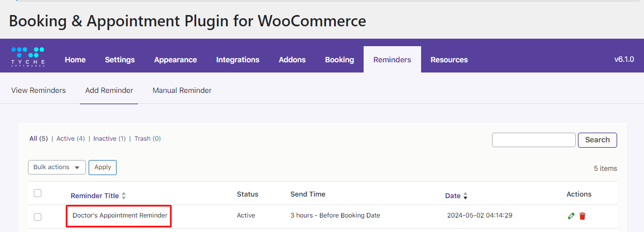
Task: Click the '5 items' count text
Action: pyautogui.click(x=605, y=168)
